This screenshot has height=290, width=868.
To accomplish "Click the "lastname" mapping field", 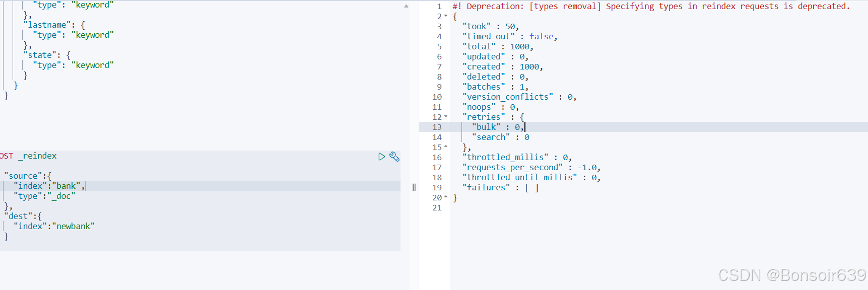I will coord(47,25).
